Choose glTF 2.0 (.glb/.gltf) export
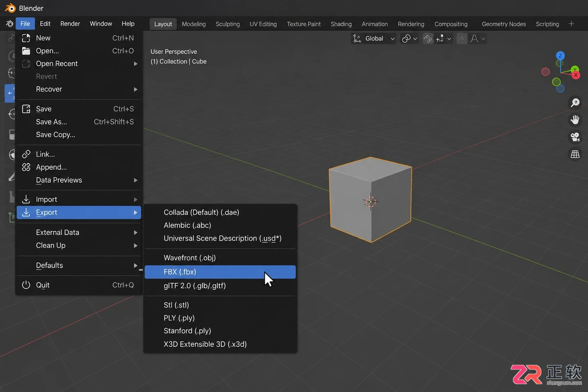The height and width of the screenshot is (392, 588). [220, 286]
